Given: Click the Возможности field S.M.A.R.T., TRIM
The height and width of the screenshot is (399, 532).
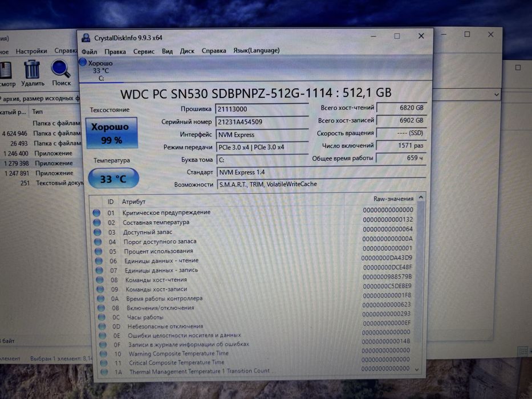Looking at the screenshot, I should (322, 184).
